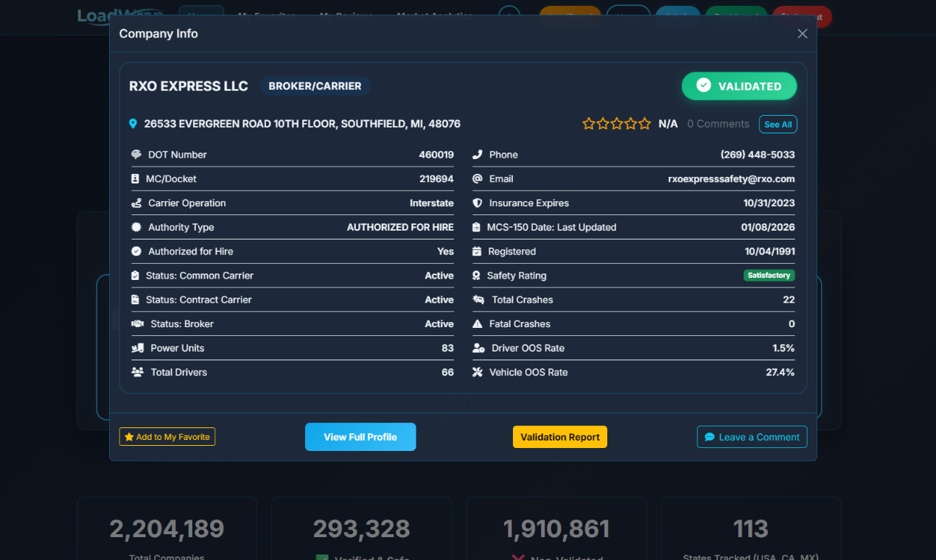Click the checkmark icon inside the VALIDATED badge
936x560 pixels.
705,86
